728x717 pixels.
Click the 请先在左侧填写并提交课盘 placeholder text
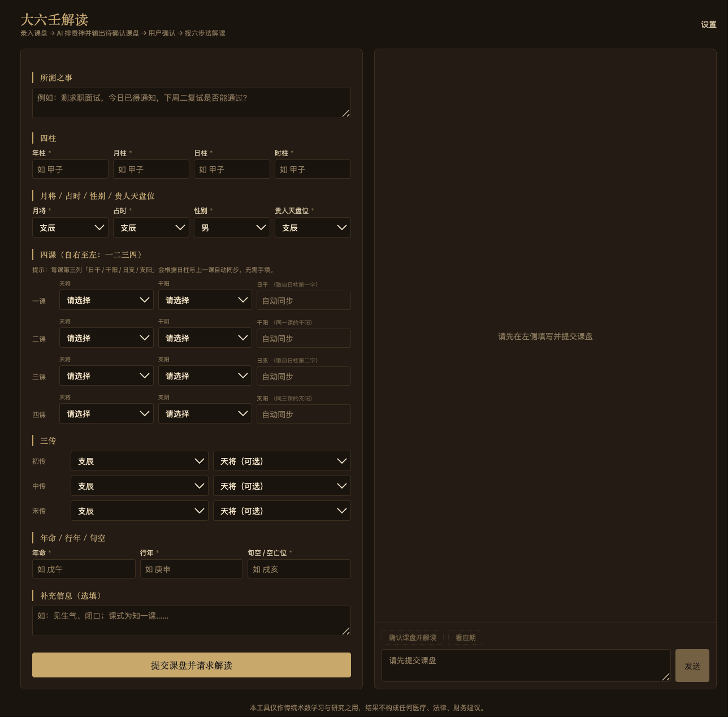(545, 336)
